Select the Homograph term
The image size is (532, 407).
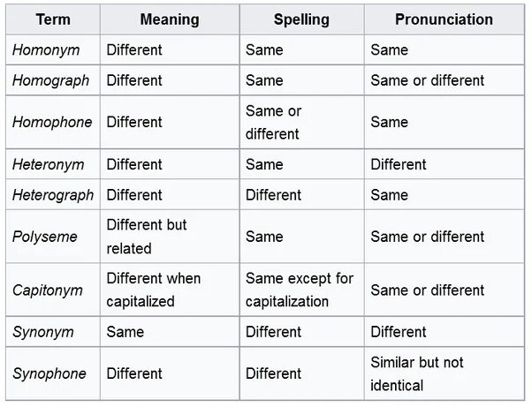tap(50, 80)
